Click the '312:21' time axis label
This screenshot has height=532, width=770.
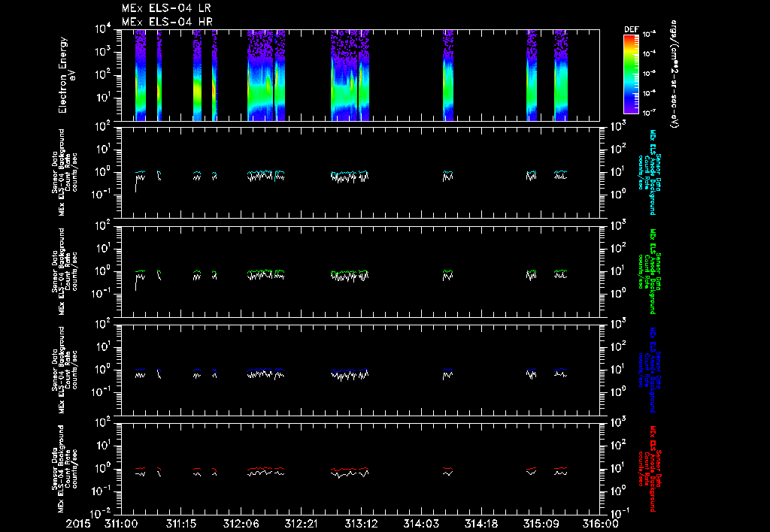click(301, 524)
